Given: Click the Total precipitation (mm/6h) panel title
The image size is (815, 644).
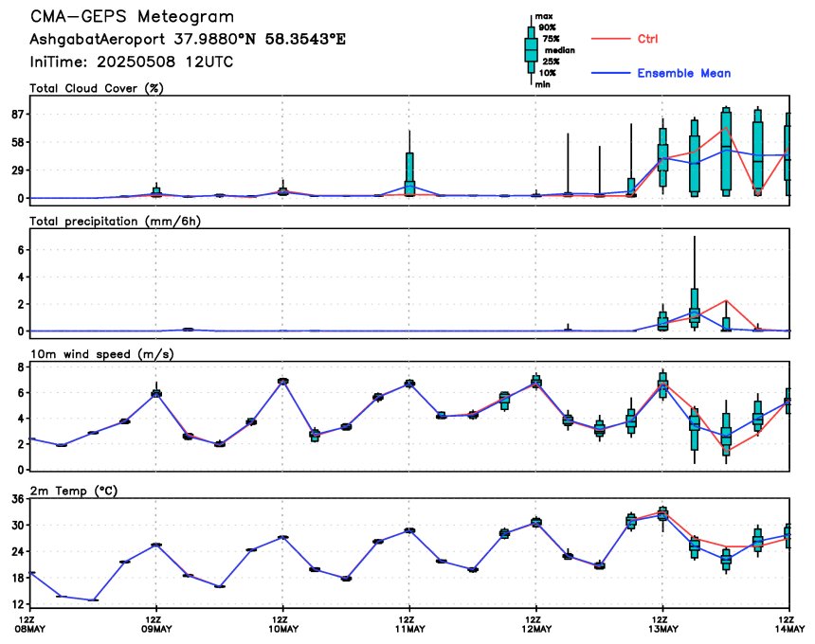Looking at the screenshot, I should tap(115, 222).
